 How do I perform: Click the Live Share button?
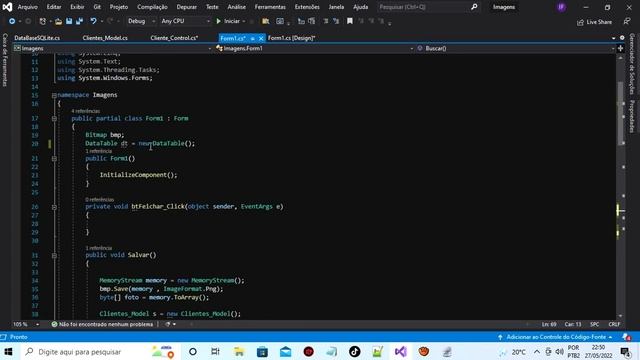point(594,22)
